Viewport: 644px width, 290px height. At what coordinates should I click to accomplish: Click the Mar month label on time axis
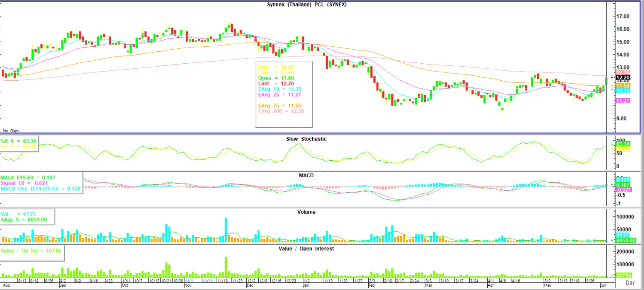coord(429,285)
